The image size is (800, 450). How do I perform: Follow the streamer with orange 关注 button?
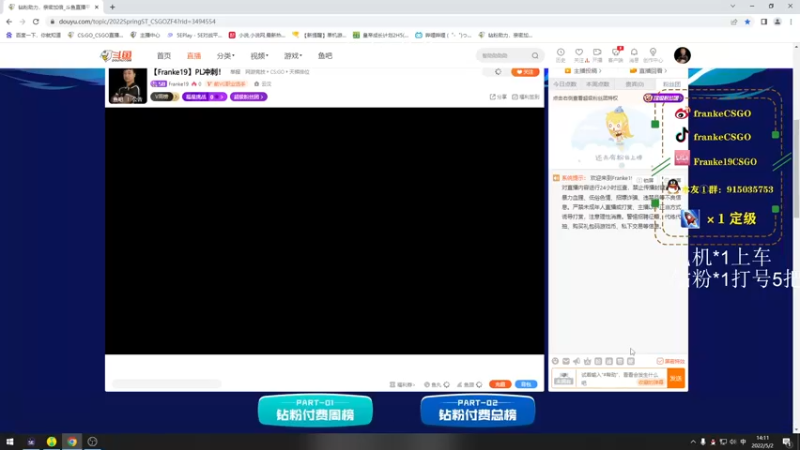(525, 72)
